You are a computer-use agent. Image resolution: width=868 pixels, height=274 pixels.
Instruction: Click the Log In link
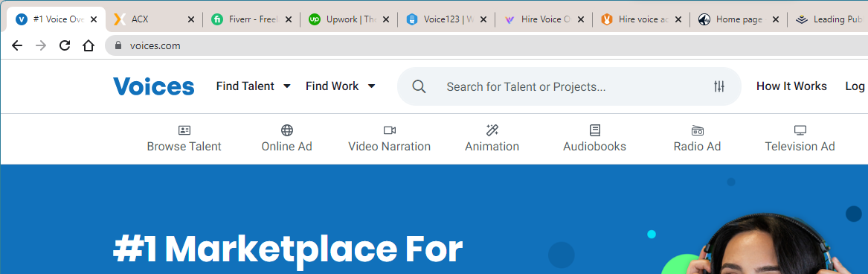[856, 86]
